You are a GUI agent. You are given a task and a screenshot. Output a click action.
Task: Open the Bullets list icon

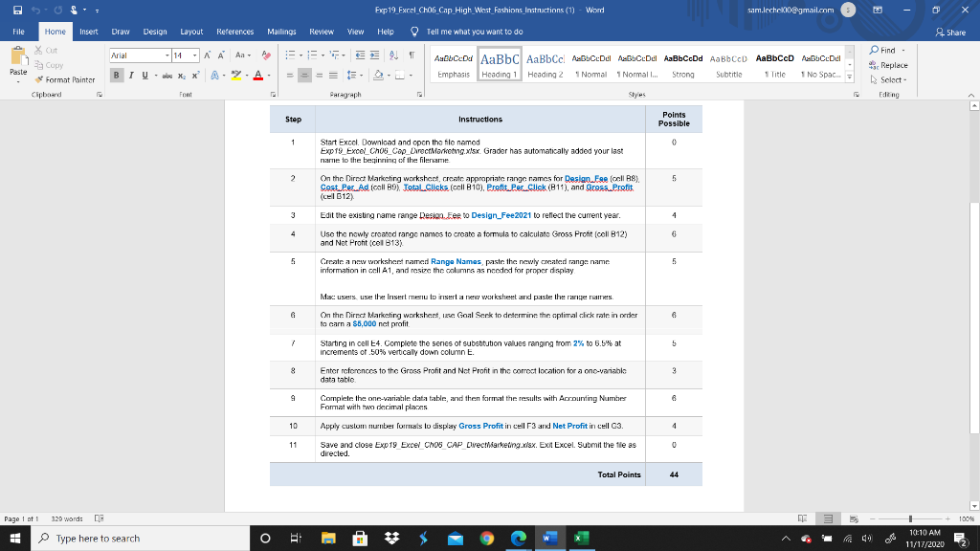[x=293, y=55]
